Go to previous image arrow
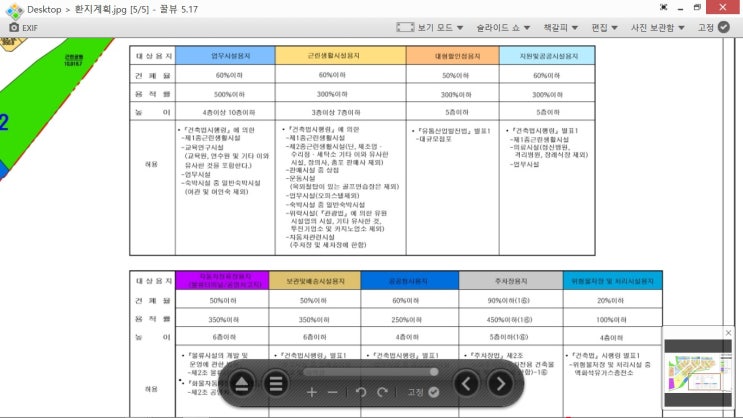The width and height of the screenshot is (743, 418). coord(466,383)
